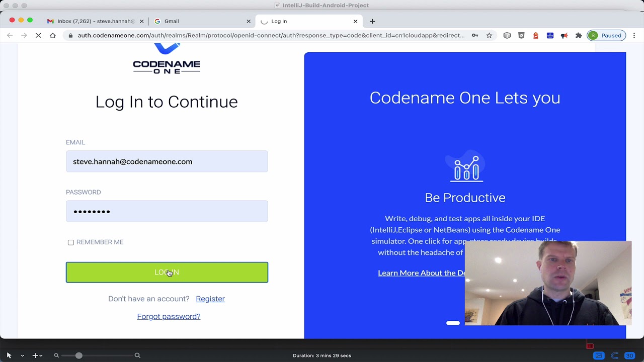The width and height of the screenshot is (644, 362).
Task: Click the zoom in magnifier icon
Action: coord(137,355)
